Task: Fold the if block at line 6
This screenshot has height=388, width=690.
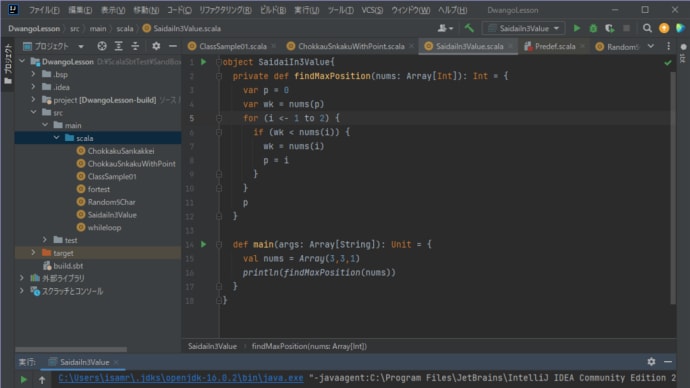Action: click(x=219, y=132)
